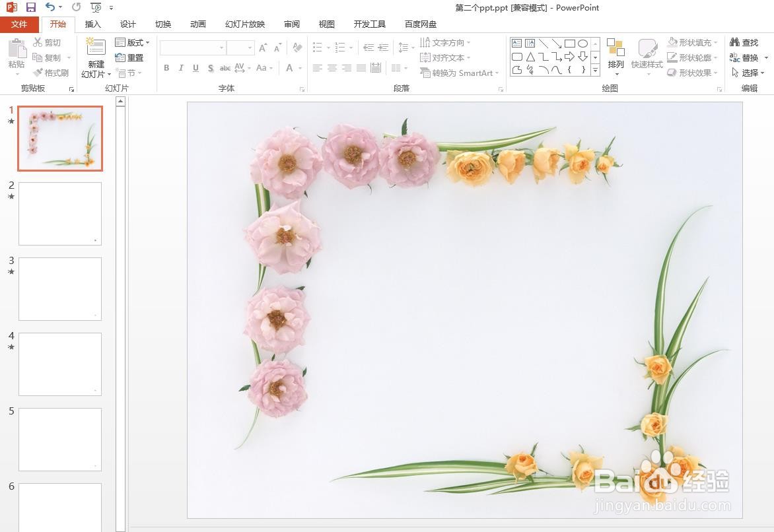Click the font color (A) button
This screenshot has width=774, height=532.
pos(289,68)
